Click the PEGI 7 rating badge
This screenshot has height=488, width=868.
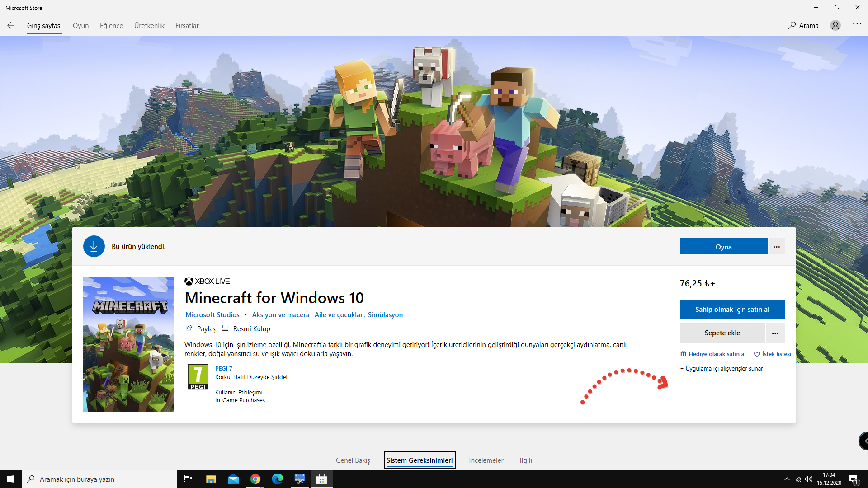[x=198, y=377]
